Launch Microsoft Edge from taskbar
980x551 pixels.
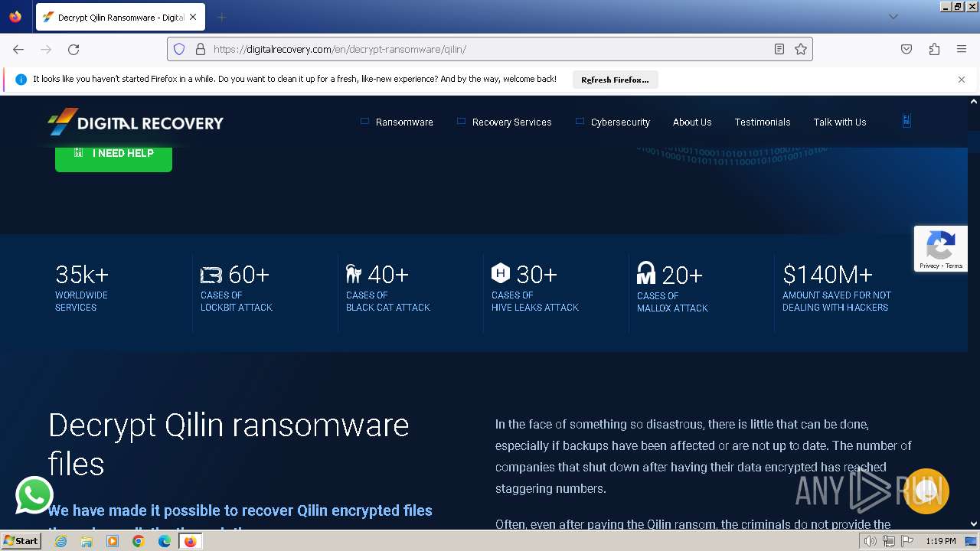(x=165, y=541)
